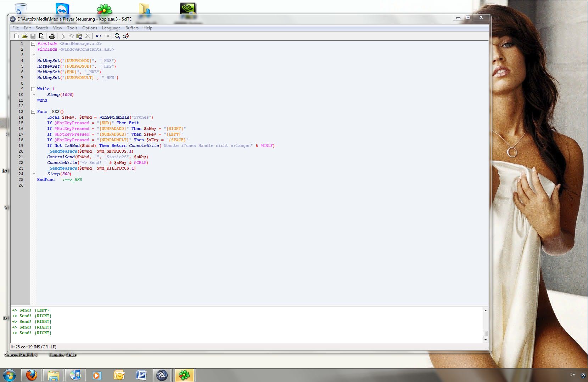Print the current script
588x382 pixels.
tap(52, 36)
